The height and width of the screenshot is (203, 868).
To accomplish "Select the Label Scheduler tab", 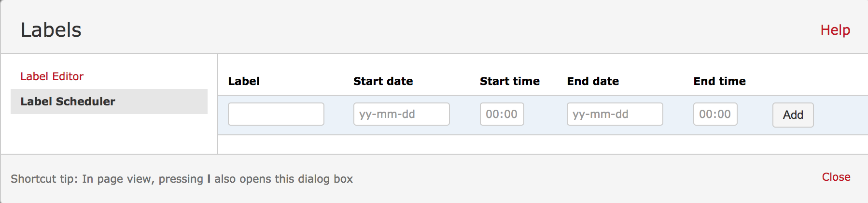I will point(68,101).
